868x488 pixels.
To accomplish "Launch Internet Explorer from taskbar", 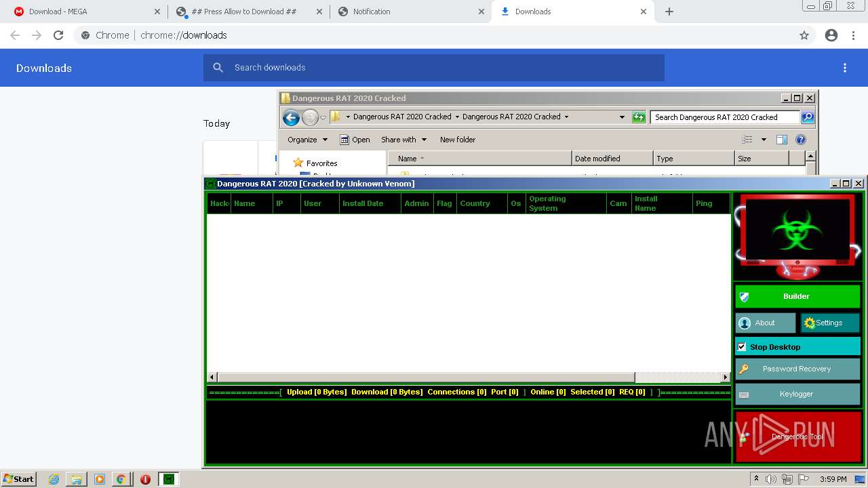I will [x=54, y=479].
